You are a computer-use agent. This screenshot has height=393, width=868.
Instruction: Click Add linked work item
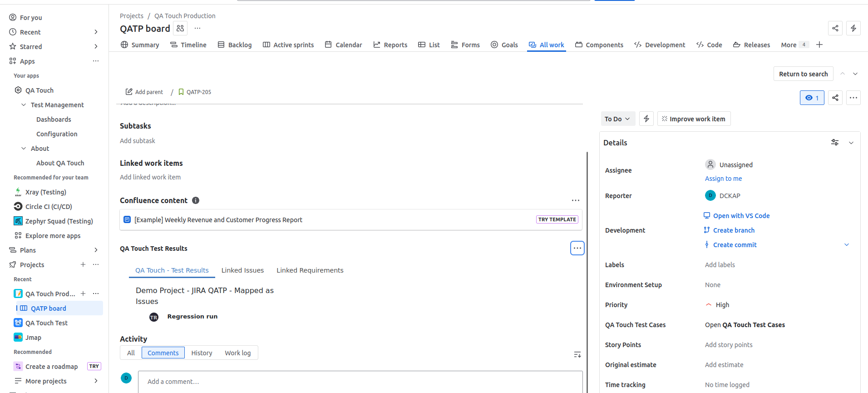150,177
